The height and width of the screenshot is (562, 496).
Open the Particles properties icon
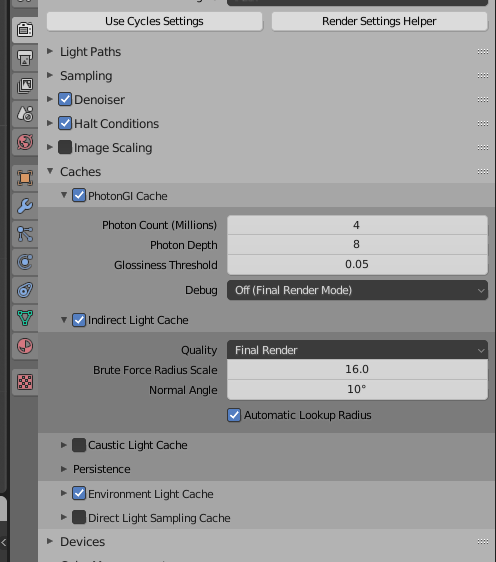(25, 234)
